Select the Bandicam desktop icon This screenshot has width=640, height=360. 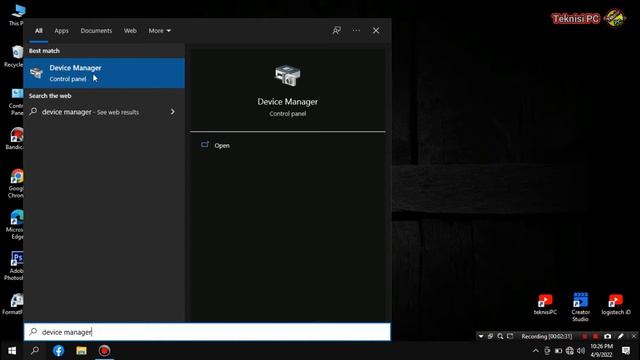tap(15, 139)
